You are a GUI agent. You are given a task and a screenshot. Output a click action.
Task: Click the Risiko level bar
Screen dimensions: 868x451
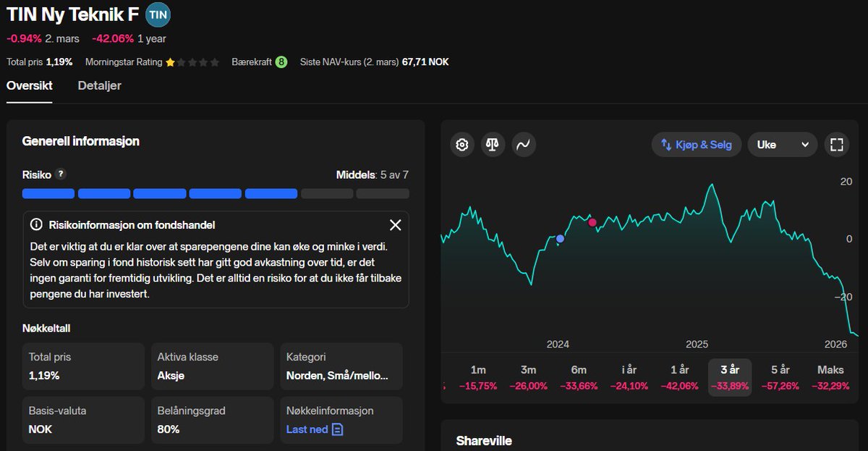click(216, 193)
